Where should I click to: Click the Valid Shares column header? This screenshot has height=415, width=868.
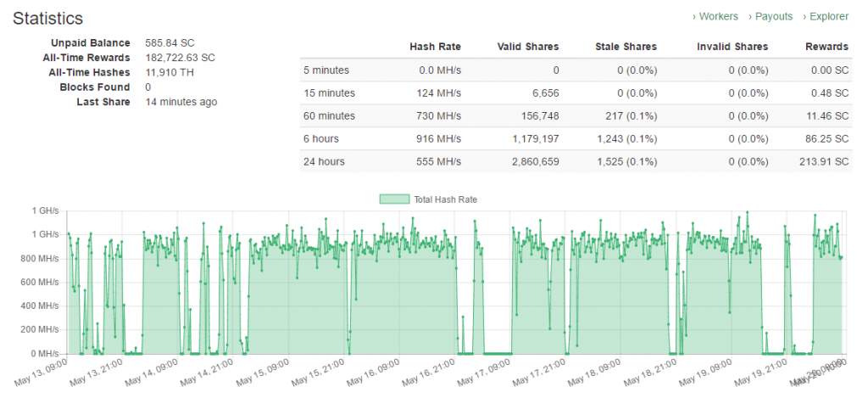click(x=527, y=47)
